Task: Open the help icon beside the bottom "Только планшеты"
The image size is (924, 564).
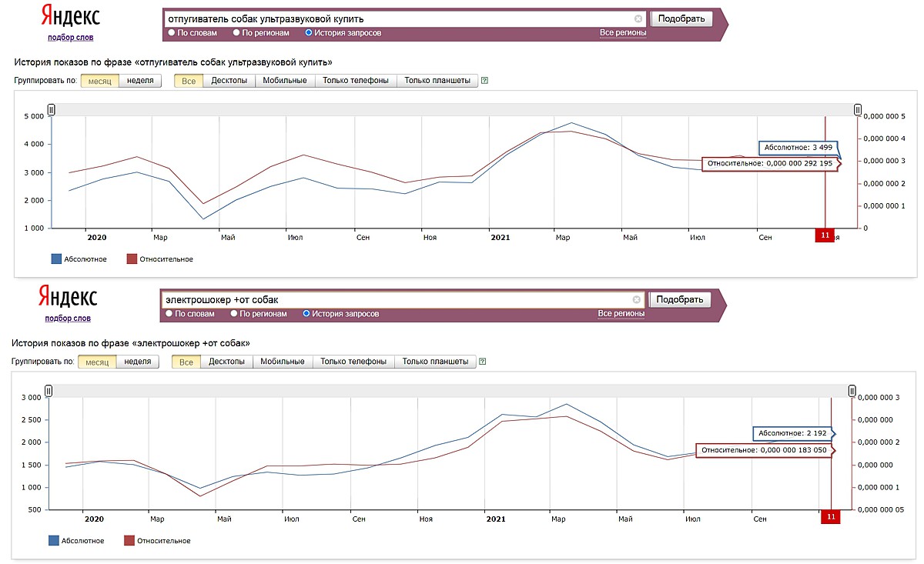Action: 482,361
